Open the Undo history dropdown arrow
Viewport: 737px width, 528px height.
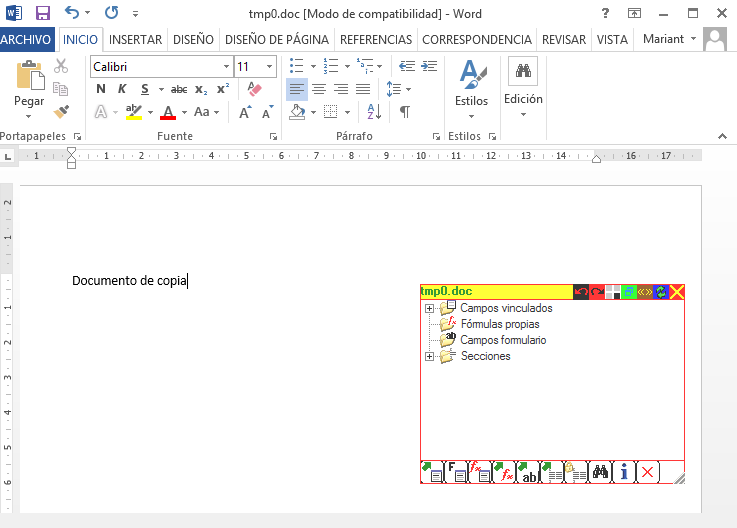[x=87, y=13]
